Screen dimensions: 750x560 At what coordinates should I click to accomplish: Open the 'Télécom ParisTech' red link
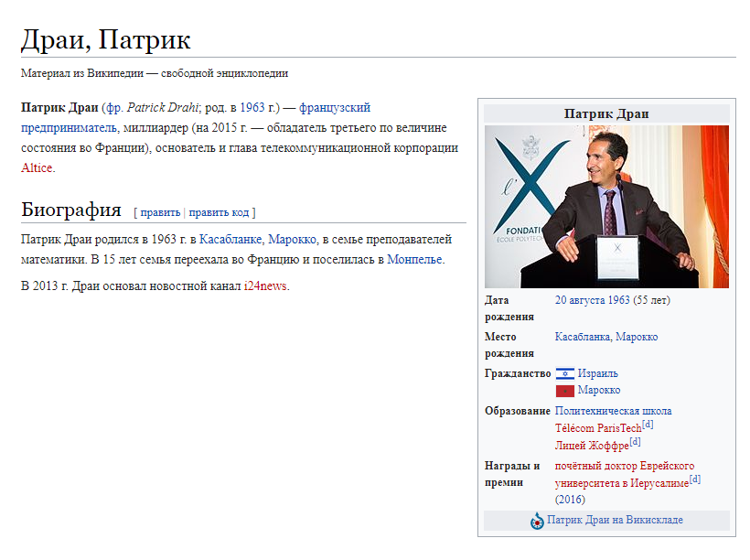(x=598, y=428)
